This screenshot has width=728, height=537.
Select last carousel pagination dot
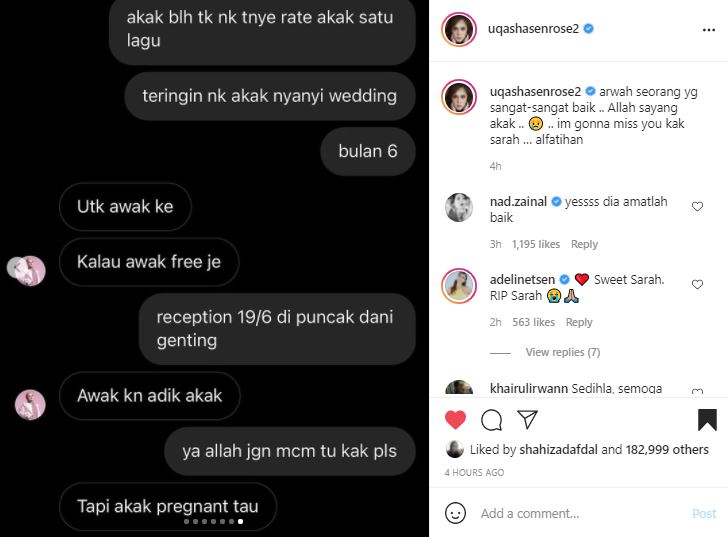coord(240,521)
